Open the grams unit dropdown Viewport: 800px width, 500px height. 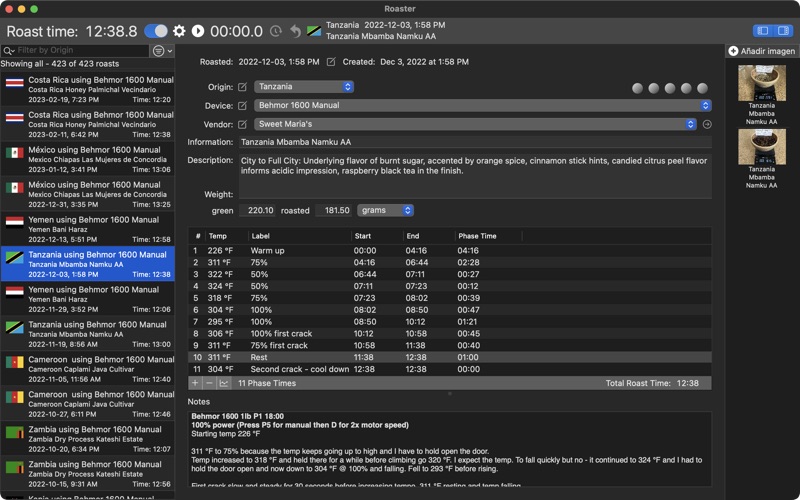click(385, 210)
